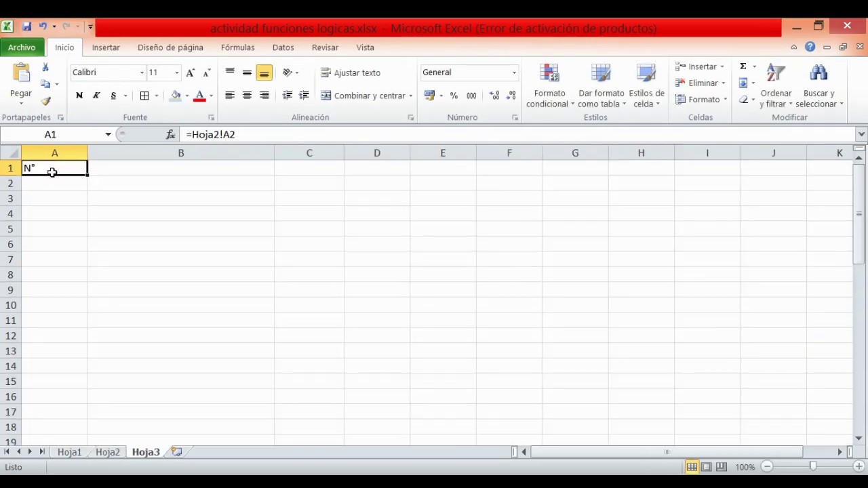Click the Increase decimals icon

click(494, 96)
